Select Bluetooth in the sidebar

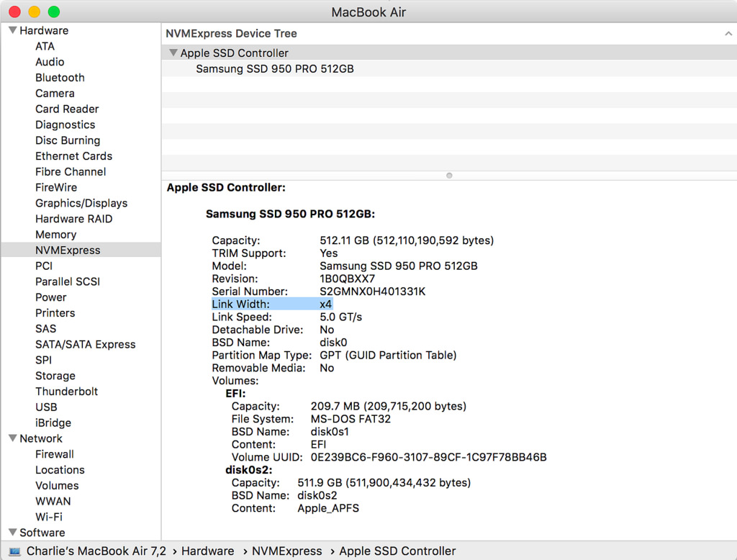click(x=60, y=78)
